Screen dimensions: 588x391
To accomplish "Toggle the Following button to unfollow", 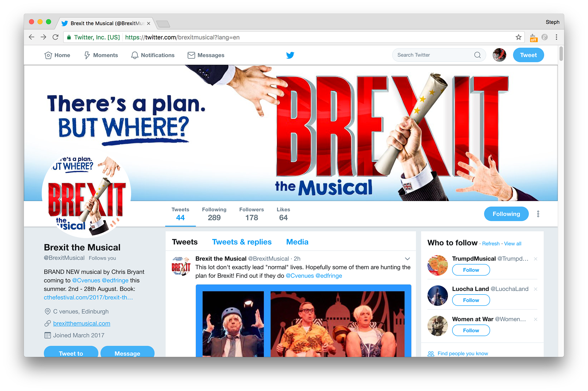I will [x=506, y=214].
